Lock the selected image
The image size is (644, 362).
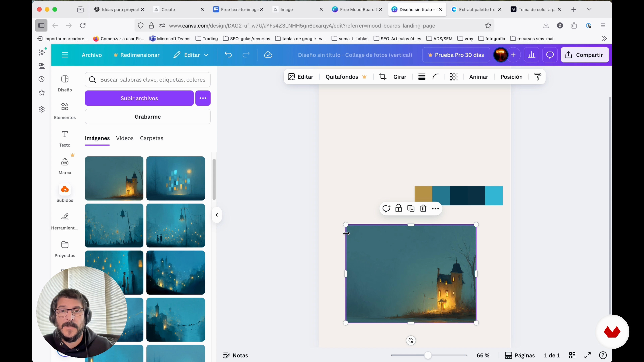(x=398, y=209)
